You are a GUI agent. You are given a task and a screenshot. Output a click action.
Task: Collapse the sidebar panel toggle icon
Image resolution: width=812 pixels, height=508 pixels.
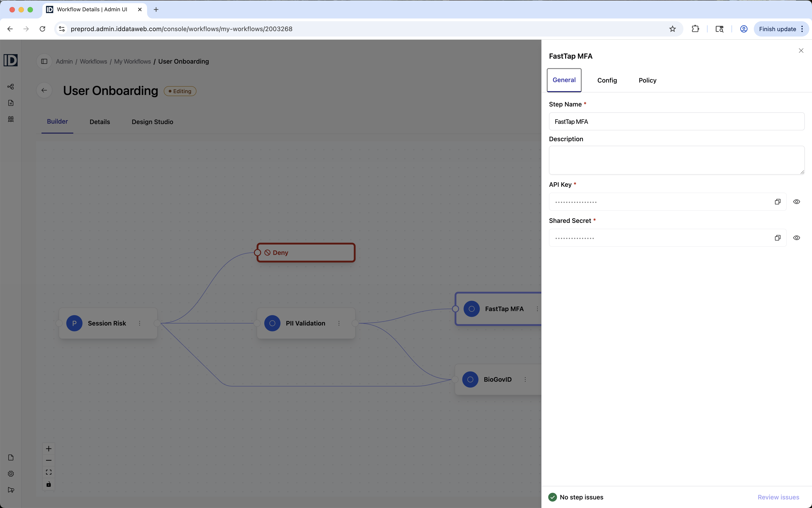[x=44, y=62]
